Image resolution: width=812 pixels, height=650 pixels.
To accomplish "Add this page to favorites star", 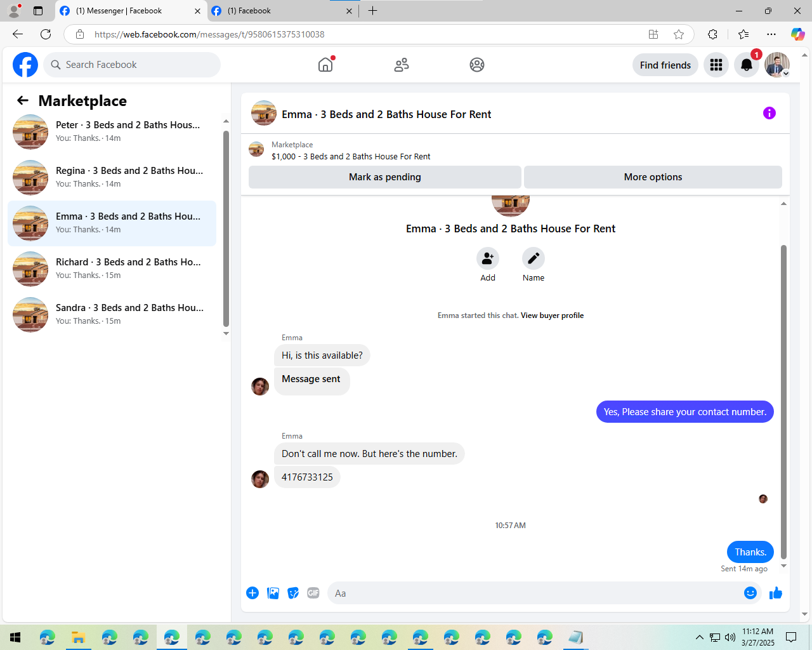I will point(679,34).
